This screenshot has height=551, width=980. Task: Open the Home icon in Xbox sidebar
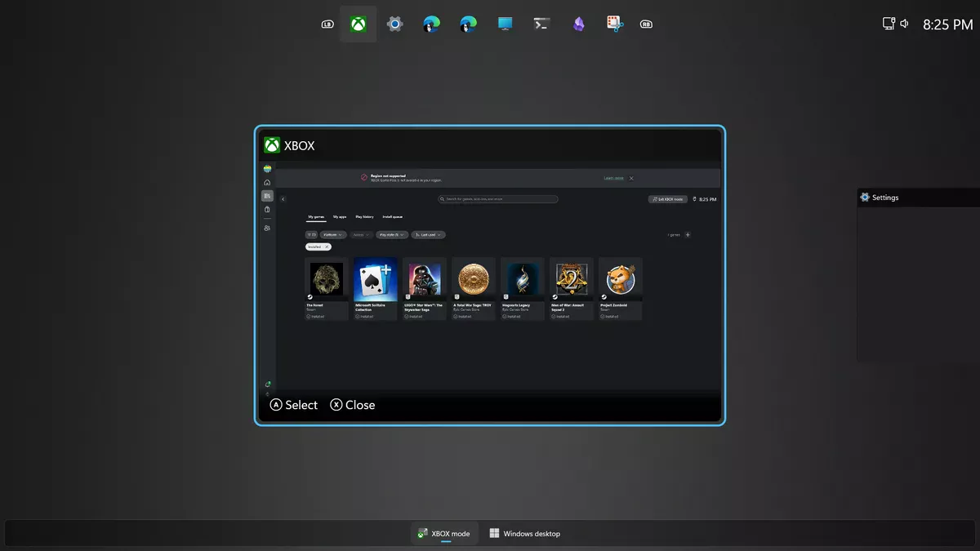[267, 182]
